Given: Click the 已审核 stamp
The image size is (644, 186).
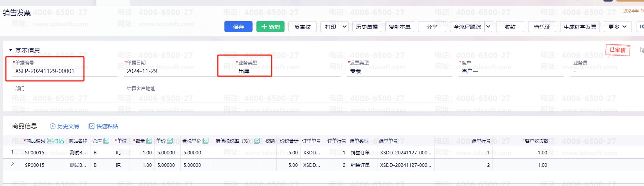Looking at the screenshot, I should [617, 50].
